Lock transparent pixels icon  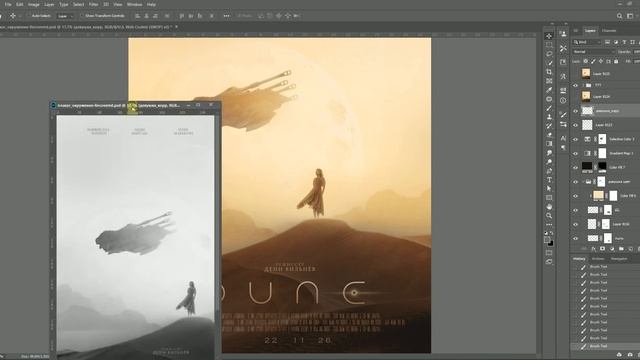[585, 61]
